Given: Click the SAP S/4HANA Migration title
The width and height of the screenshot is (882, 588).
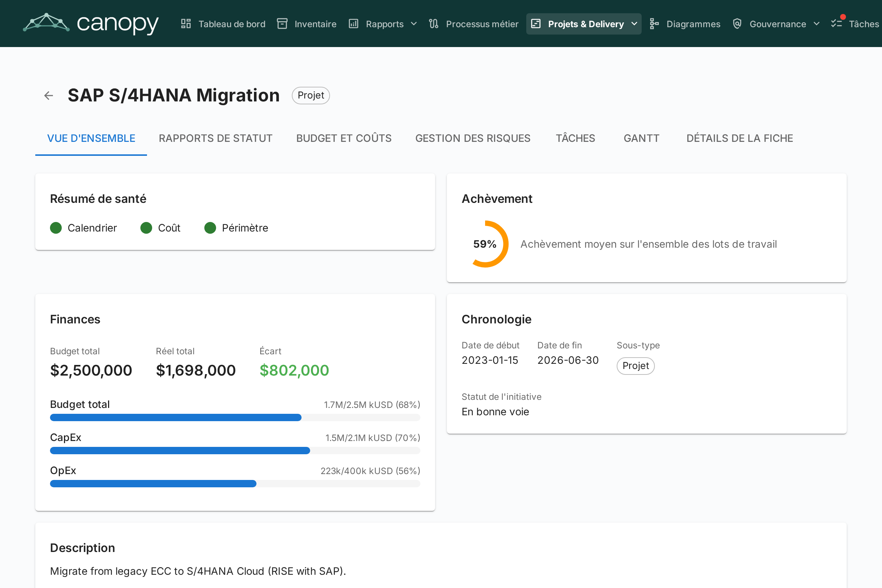Looking at the screenshot, I should 173,96.
